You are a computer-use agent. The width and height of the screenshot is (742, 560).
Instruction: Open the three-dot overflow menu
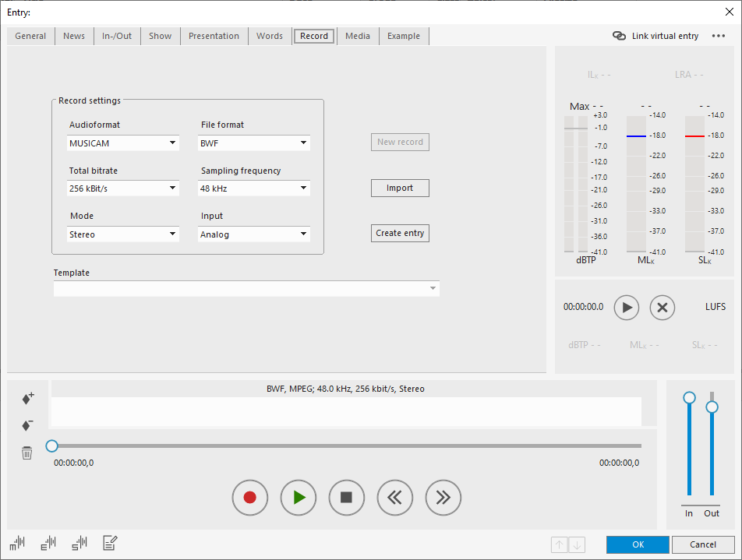718,35
